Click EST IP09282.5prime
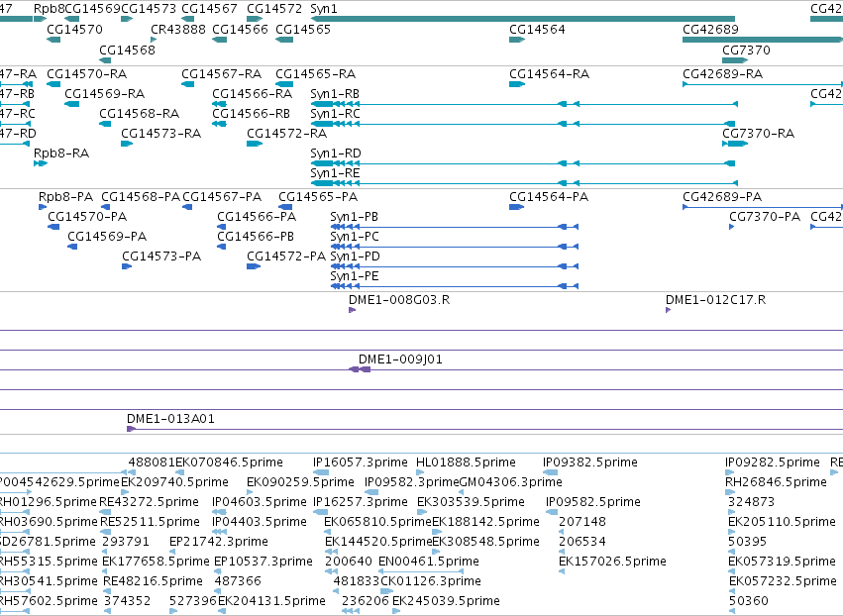Image resolution: width=843 pixels, height=616 pixels. pos(729,472)
